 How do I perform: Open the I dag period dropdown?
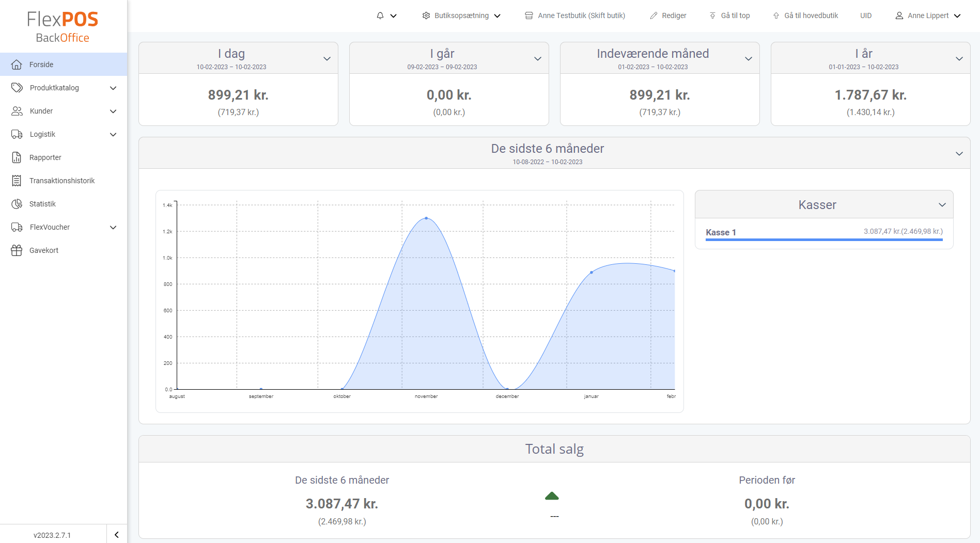coord(326,58)
